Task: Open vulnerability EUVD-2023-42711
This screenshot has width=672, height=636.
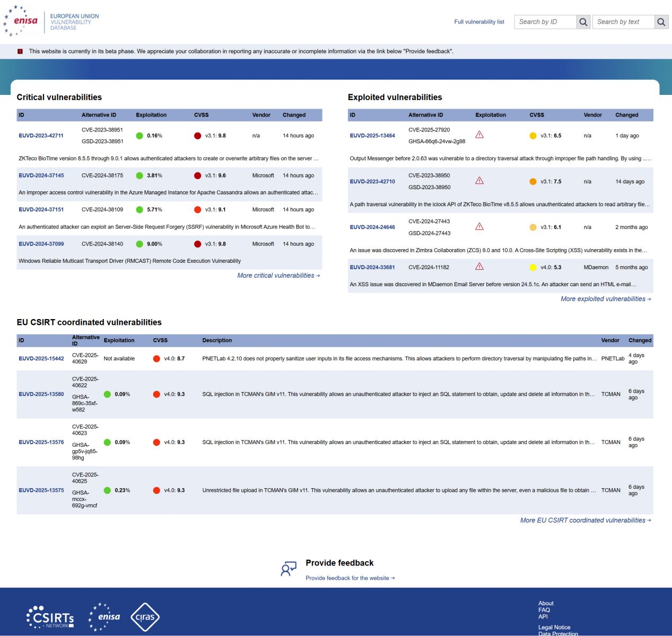Action: pyautogui.click(x=41, y=136)
